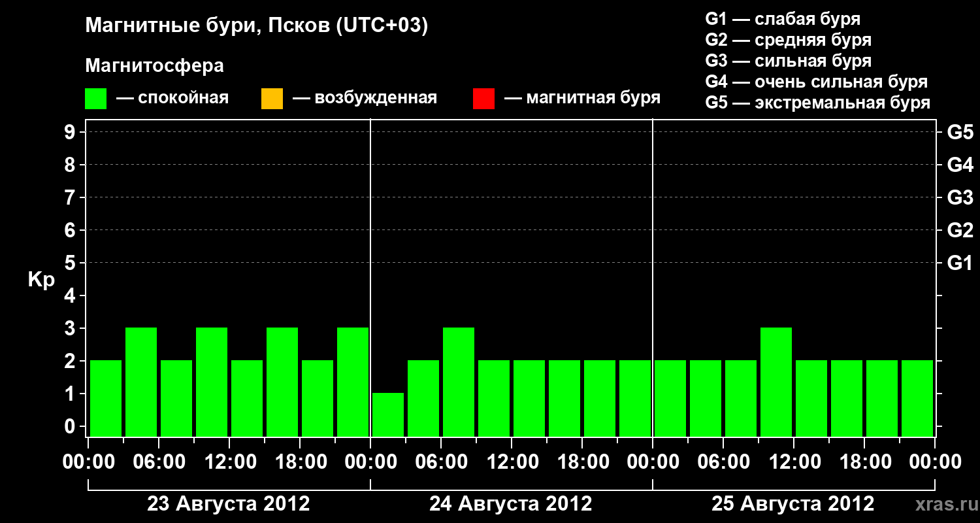Click the 21:00–00:00 bar on 23 Августа
Viewport: 980px width, 523px height.
pos(353,382)
